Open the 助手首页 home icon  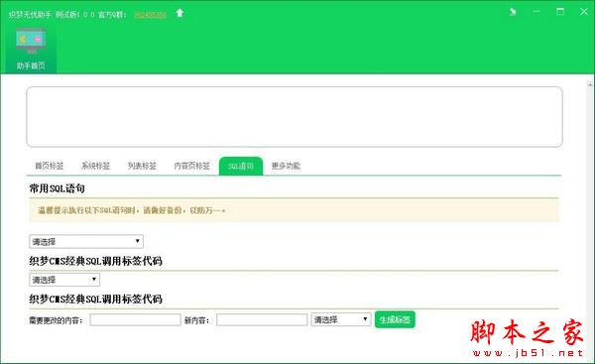[x=31, y=49]
